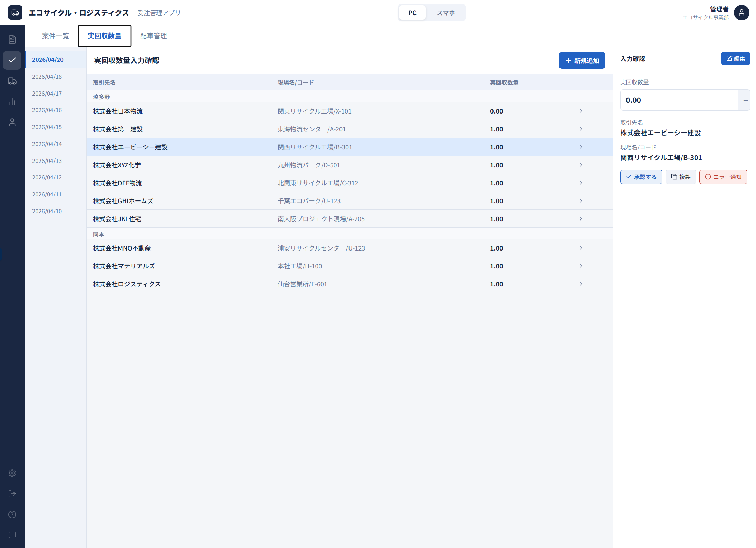Expand the 株式会社MNO不動産 row chevron
Viewport: 756px width, 548px height.
coord(581,248)
